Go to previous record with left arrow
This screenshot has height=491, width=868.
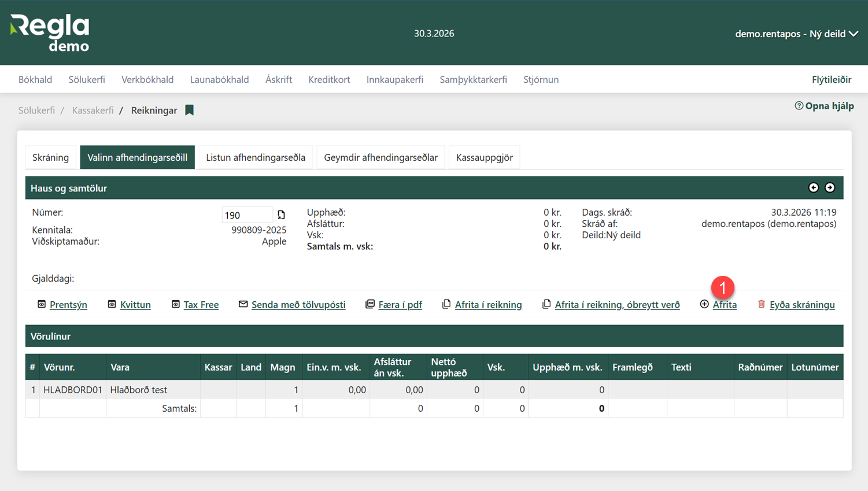click(813, 188)
